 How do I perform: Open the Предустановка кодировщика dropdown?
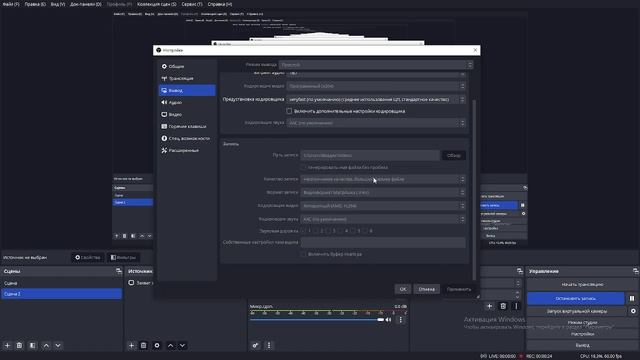tap(376, 99)
